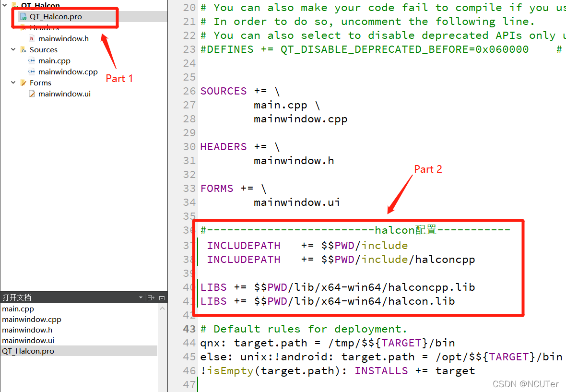
Task: Place cursor in halcon.lib on line 41
Action: pos(422,301)
